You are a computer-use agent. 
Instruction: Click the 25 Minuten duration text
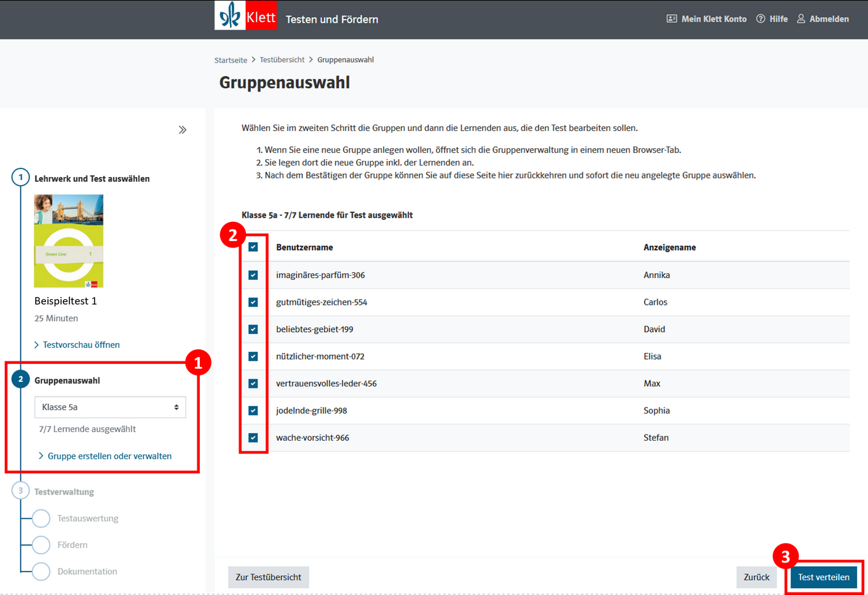pyautogui.click(x=56, y=318)
